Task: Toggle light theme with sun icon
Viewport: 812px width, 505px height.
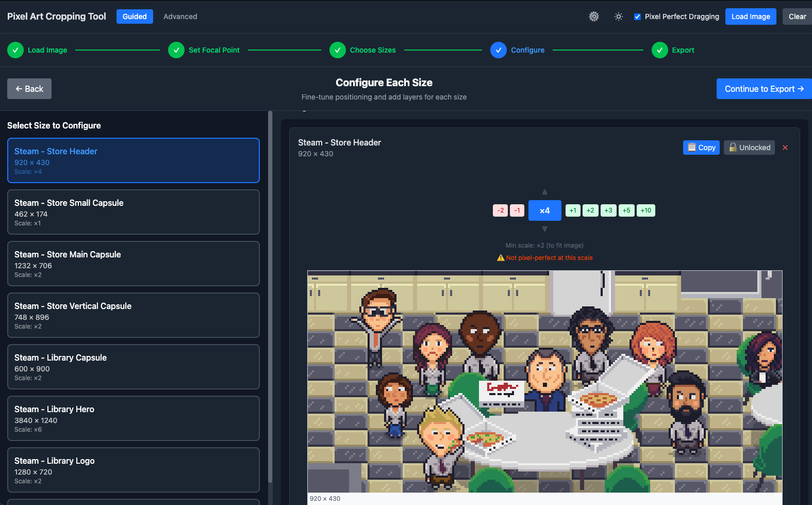Action: click(x=619, y=17)
